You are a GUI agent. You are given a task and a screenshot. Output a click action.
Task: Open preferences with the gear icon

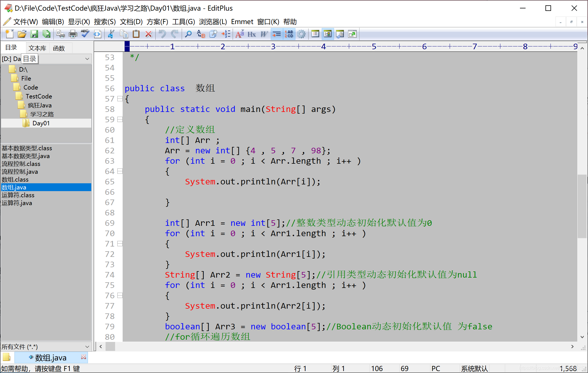pyautogui.click(x=301, y=34)
